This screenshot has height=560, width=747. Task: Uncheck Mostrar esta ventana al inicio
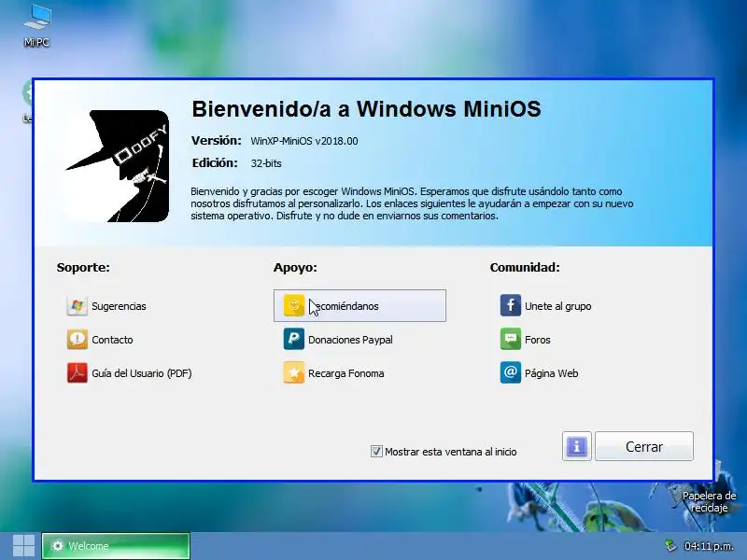[376, 452]
